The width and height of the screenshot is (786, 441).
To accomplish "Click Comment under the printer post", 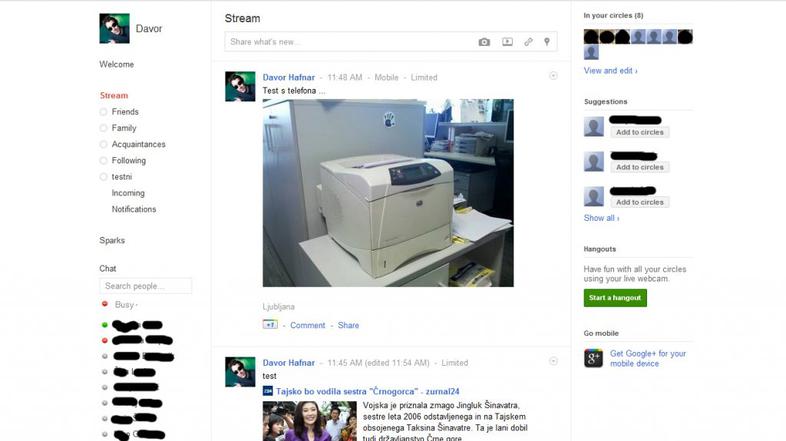I will pyautogui.click(x=307, y=325).
